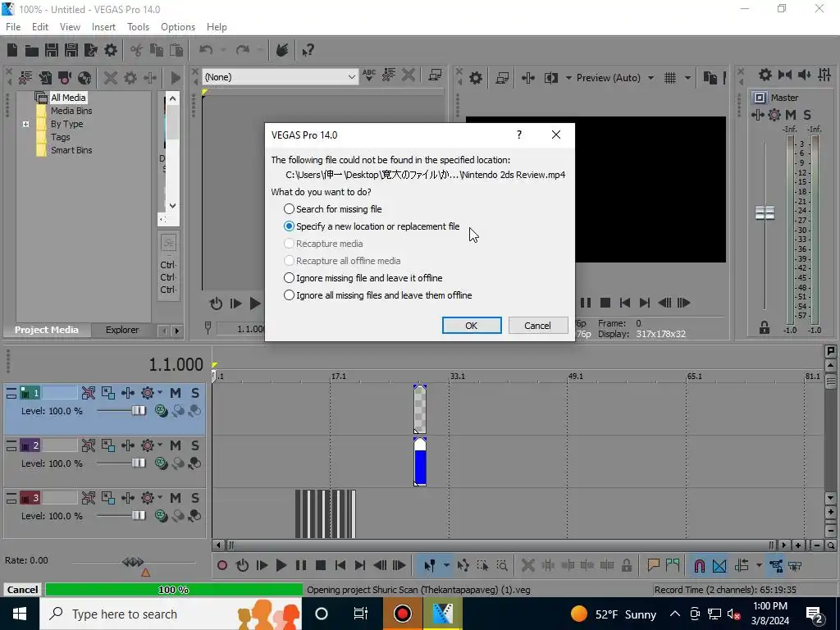Click the Open project folder icon
This screenshot has height=630, width=840.
[32, 50]
